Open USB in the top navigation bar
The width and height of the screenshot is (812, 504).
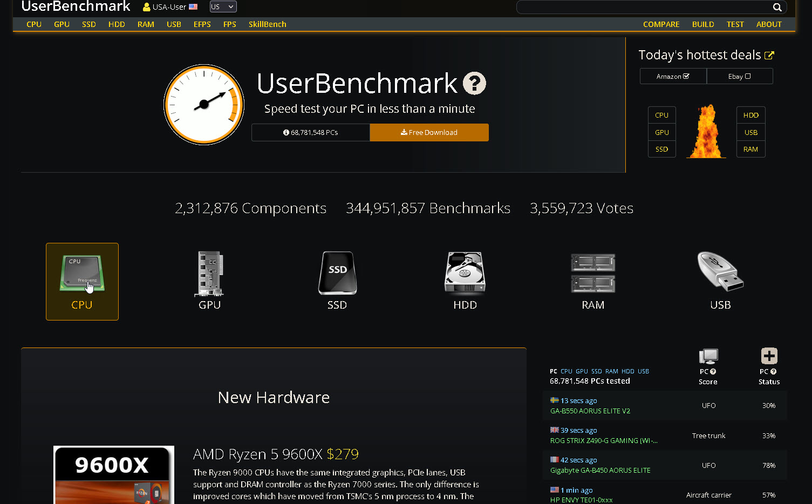(x=174, y=24)
